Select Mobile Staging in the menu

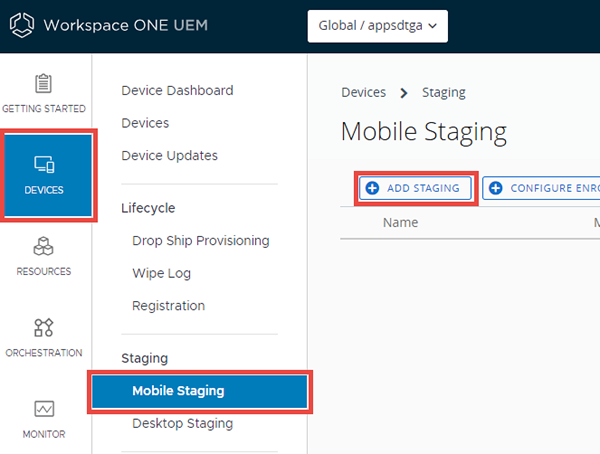coord(200,392)
